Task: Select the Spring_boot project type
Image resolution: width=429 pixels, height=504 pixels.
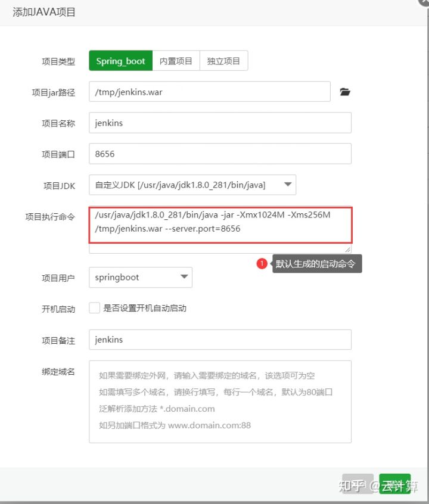Action: [x=120, y=60]
